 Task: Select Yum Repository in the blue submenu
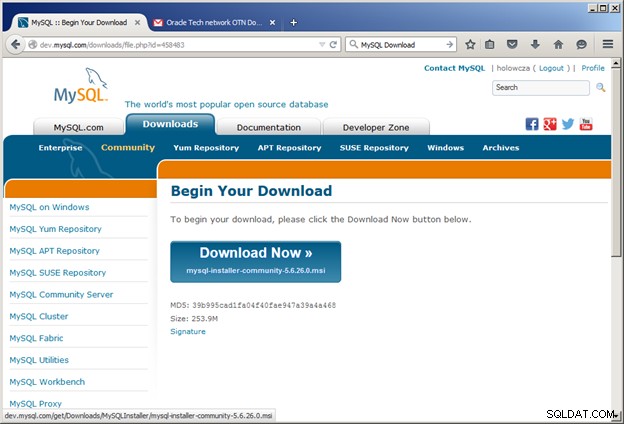tap(206, 148)
